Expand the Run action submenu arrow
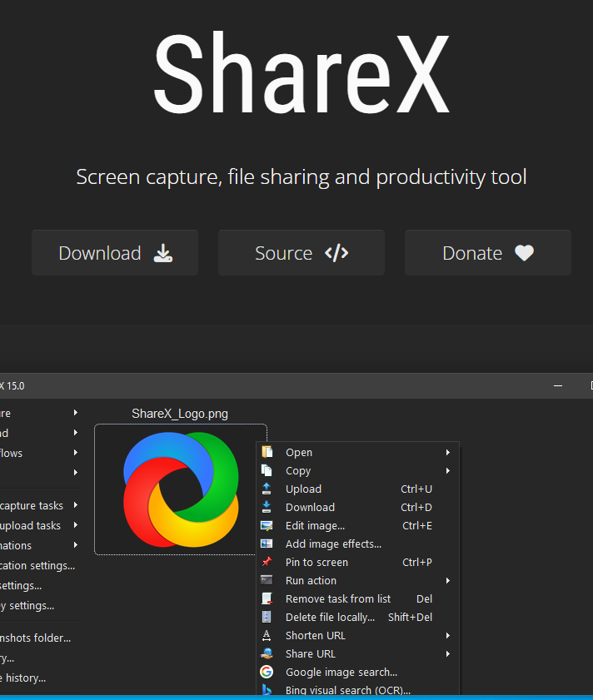 [448, 580]
